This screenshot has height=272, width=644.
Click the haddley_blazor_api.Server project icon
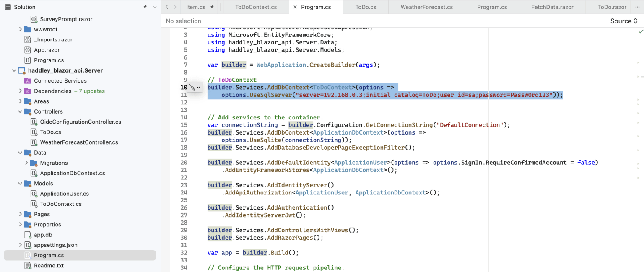[x=22, y=70]
